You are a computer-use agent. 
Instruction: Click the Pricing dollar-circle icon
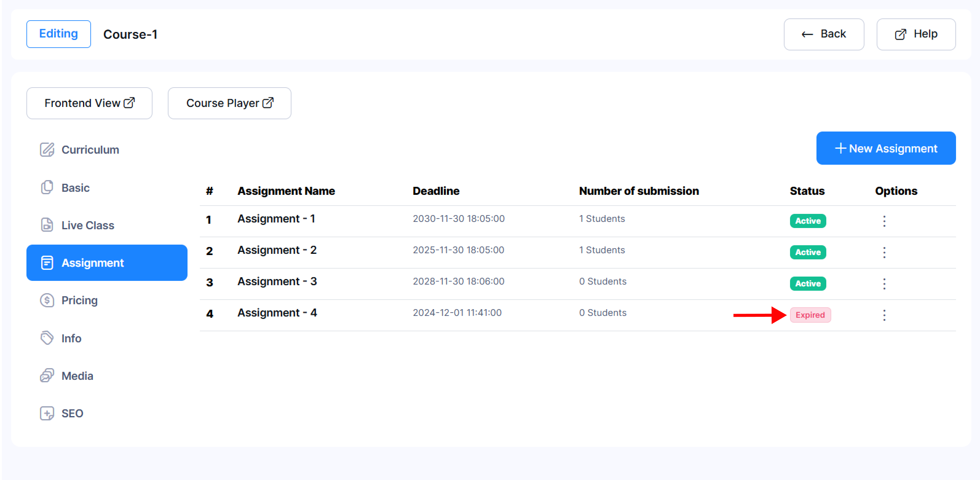coord(47,300)
